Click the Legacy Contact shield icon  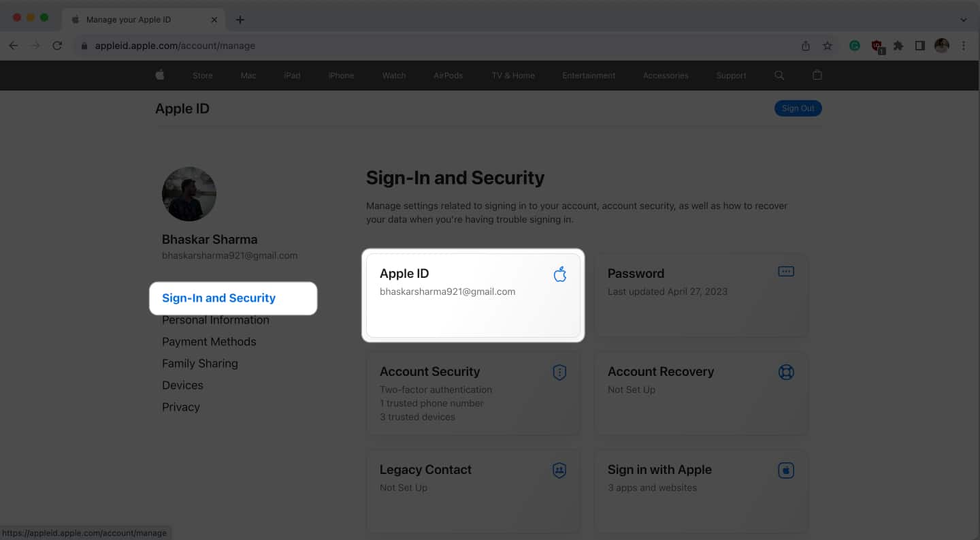[559, 471]
